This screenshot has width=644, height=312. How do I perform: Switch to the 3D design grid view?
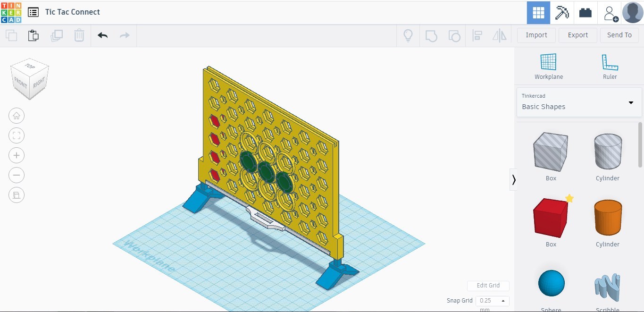[x=538, y=13]
